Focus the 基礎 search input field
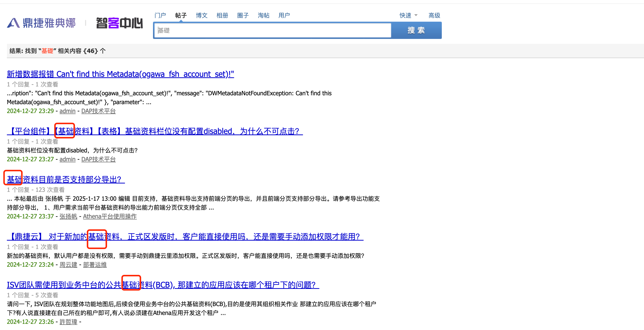644x330 pixels. (x=273, y=31)
